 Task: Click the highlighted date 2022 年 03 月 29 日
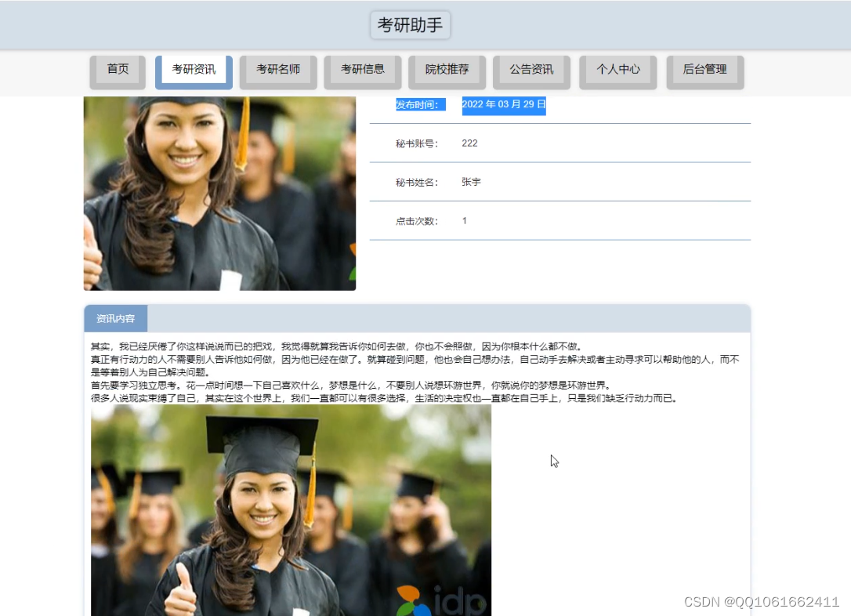pos(504,104)
